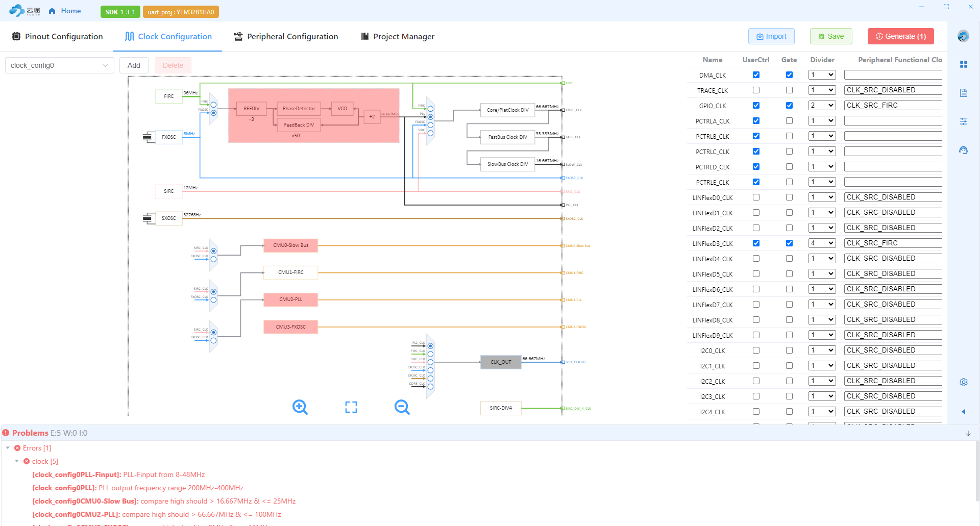Open PCTRLE_CLK divider dropdown

tap(822, 182)
